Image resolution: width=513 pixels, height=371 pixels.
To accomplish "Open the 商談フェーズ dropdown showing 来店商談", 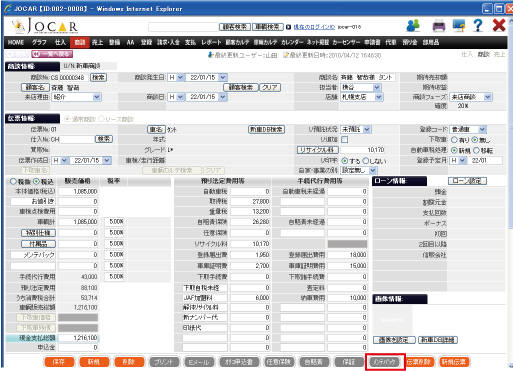I will (471, 97).
